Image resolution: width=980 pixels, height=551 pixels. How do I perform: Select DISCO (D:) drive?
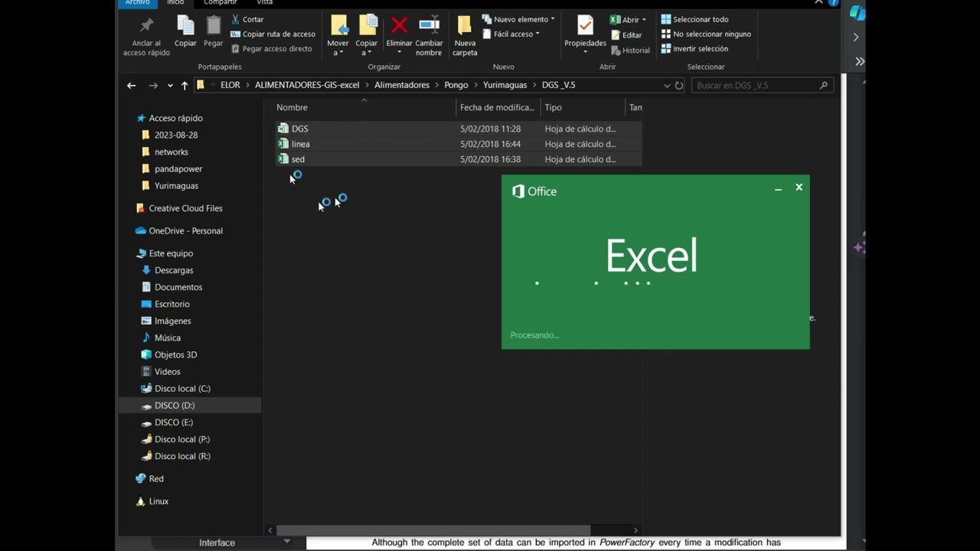click(x=190, y=406)
